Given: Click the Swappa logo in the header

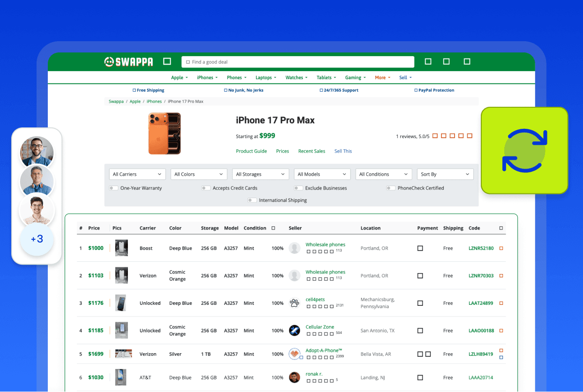Looking at the screenshot, I should [x=129, y=62].
